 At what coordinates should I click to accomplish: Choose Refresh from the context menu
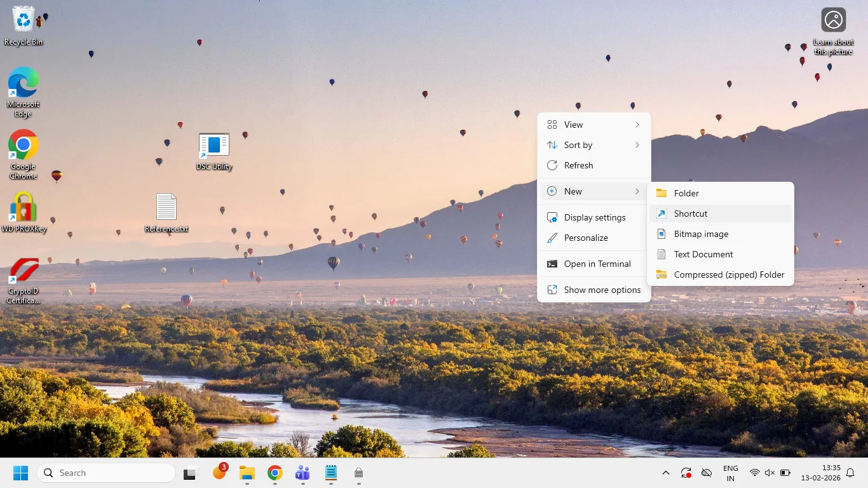pos(593,165)
